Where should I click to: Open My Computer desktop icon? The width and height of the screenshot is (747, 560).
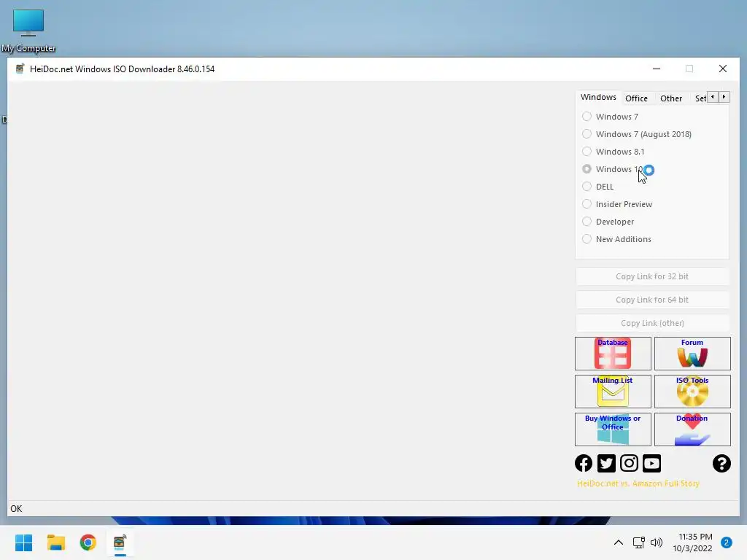pos(28,31)
